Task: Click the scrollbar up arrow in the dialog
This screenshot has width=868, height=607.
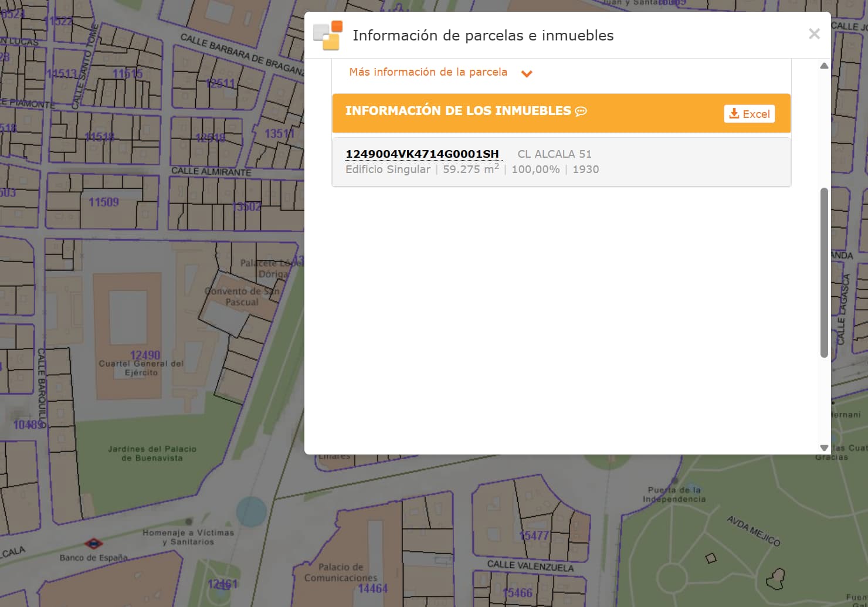Action: click(x=824, y=66)
